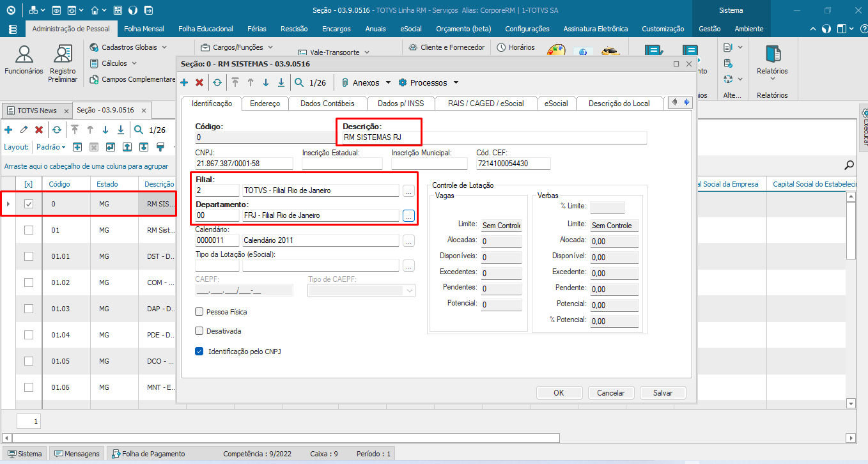The image size is (868, 464).
Task: Click the red delete X in Seção dialog
Action: click(199, 82)
